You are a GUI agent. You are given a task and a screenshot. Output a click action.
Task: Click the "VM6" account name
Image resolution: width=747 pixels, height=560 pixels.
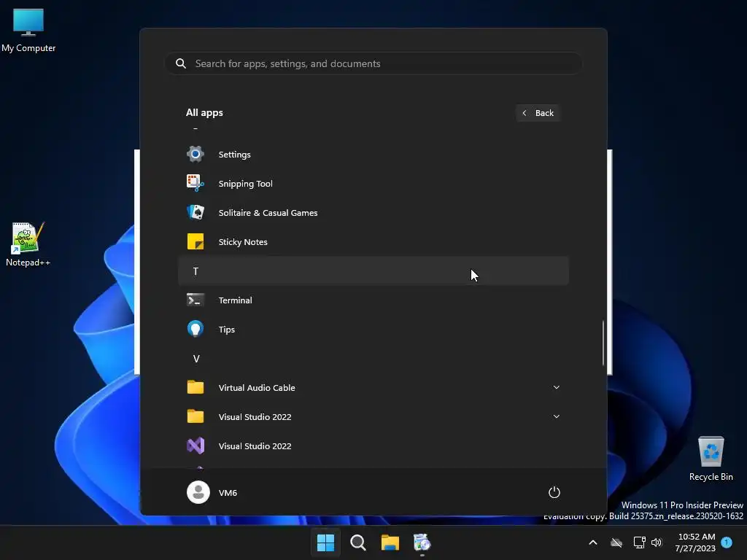pos(228,492)
